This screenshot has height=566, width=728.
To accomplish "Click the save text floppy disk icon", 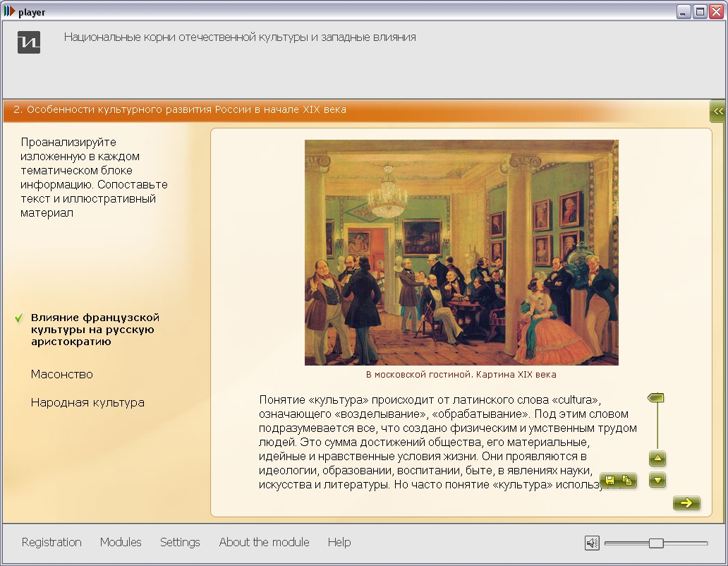I will pyautogui.click(x=609, y=480).
